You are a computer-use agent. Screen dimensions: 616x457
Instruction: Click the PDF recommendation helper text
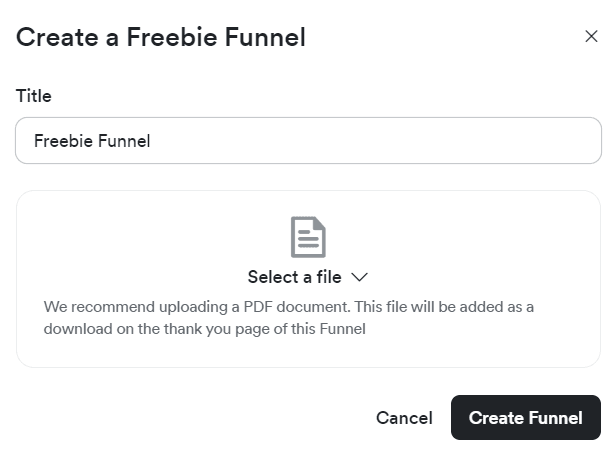(x=288, y=307)
